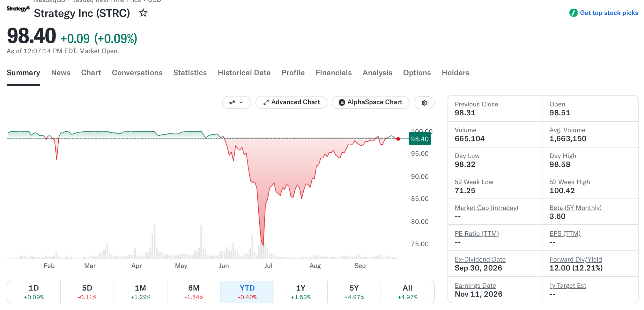Open the chart type dropdown
Image resolution: width=644 pixels, height=310 pixels.
pyautogui.click(x=236, y=103)
